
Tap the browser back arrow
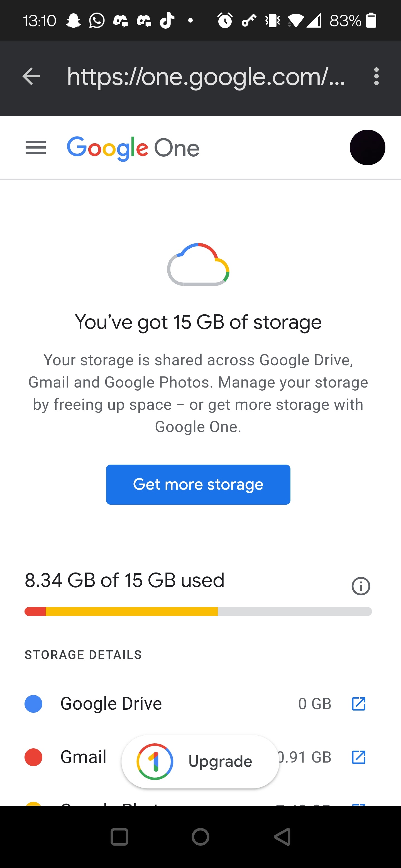[31, 77]
